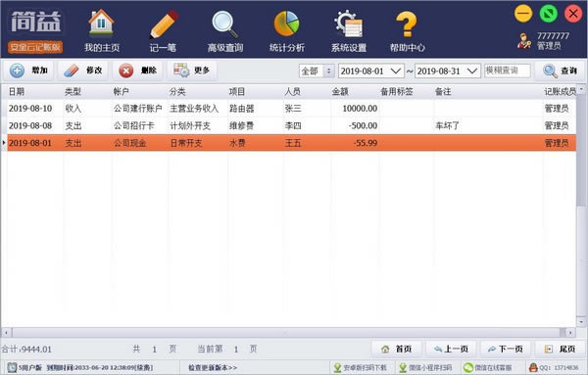Expand start date 2019-08-01 dropdown
This screenshot has height=375, width=588.
[396, 70]
